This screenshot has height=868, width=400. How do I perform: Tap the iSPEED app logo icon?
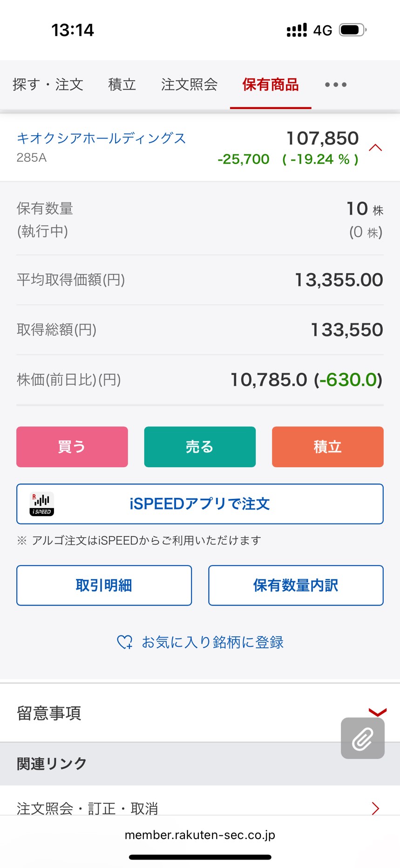pos(42,504)
